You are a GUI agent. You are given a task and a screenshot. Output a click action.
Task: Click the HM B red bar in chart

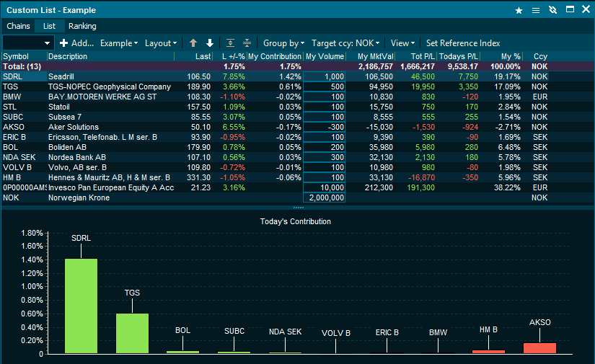[488, 352]
